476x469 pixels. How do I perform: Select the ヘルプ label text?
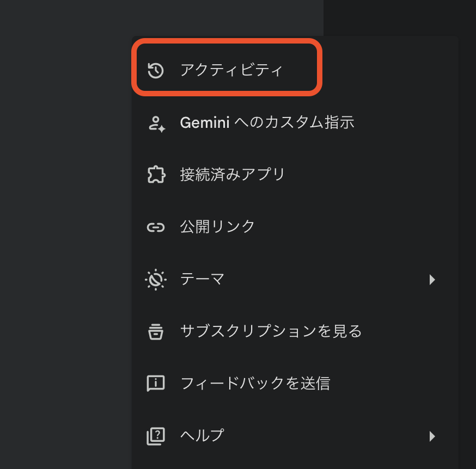click(x=202, y=436)
